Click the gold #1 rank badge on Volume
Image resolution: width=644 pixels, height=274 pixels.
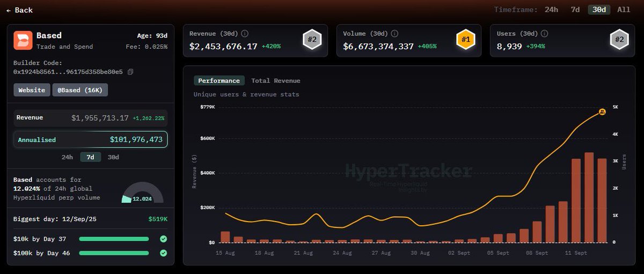(x=465, y=40)
